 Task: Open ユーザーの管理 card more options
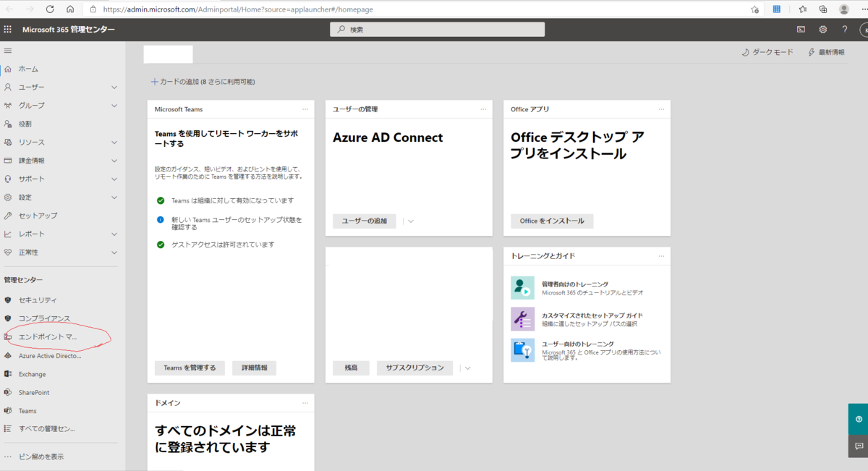pyautogui.click(x=483, y=109)
